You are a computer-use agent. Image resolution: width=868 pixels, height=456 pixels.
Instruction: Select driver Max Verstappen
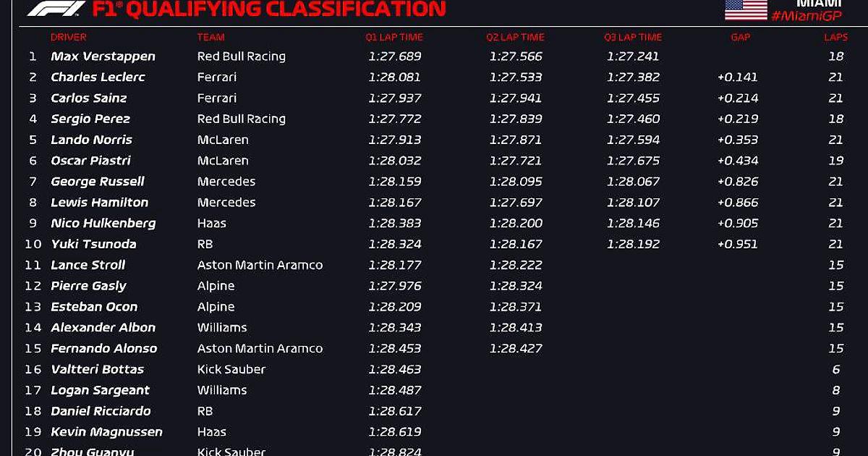point(103,56)
